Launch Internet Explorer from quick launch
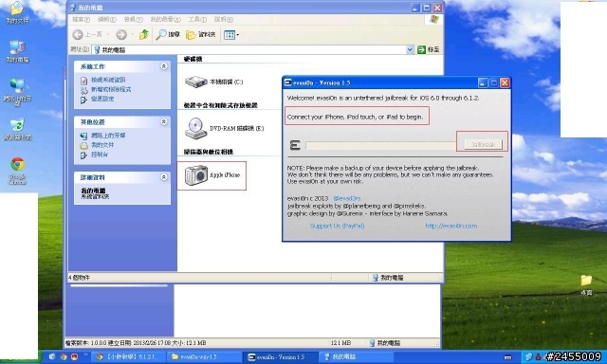607x364 pixels. click(x=52, y=356)
